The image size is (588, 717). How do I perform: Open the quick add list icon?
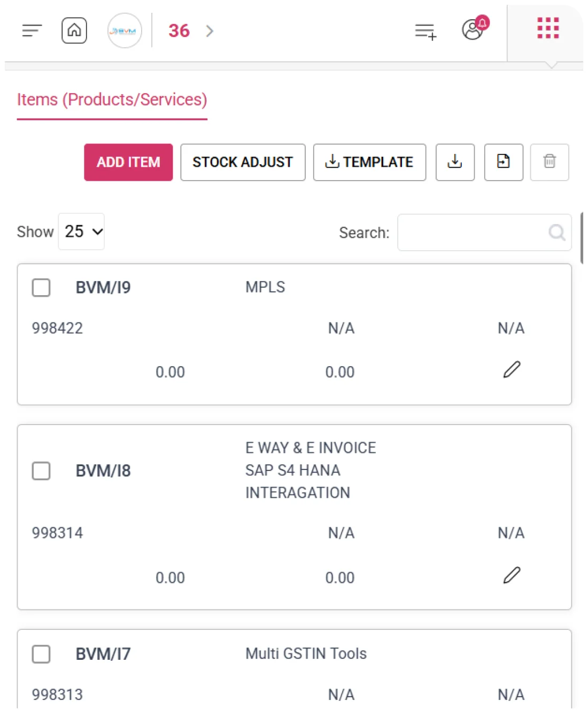[425, 32]
